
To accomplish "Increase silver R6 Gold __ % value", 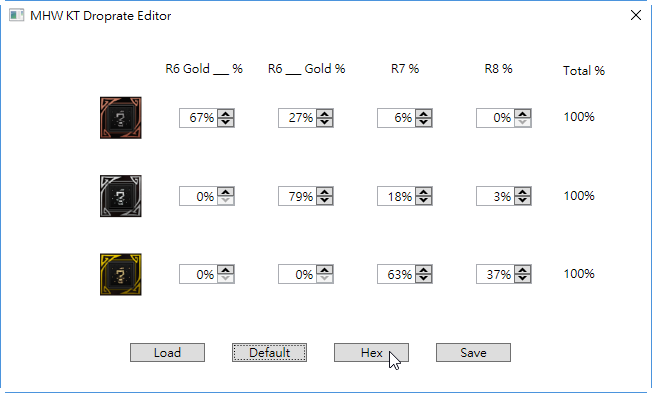I will pos(226,192).
